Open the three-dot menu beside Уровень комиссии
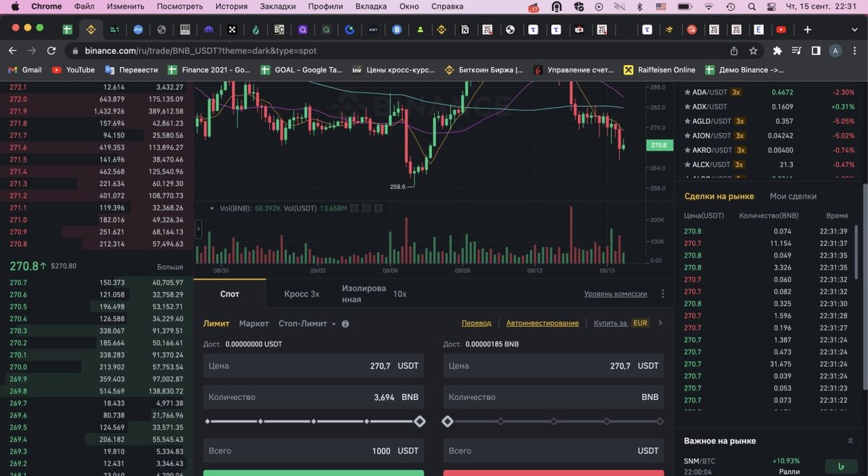 click(x=663, y=294)
